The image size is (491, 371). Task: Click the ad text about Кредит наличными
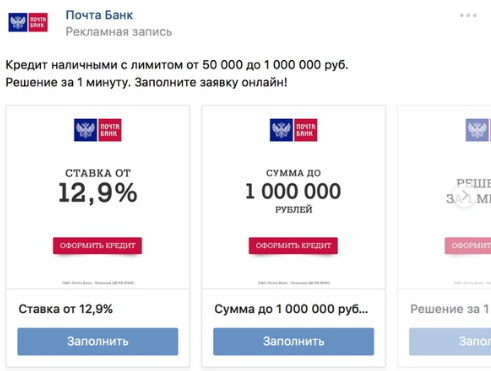(x=177, y=73)
